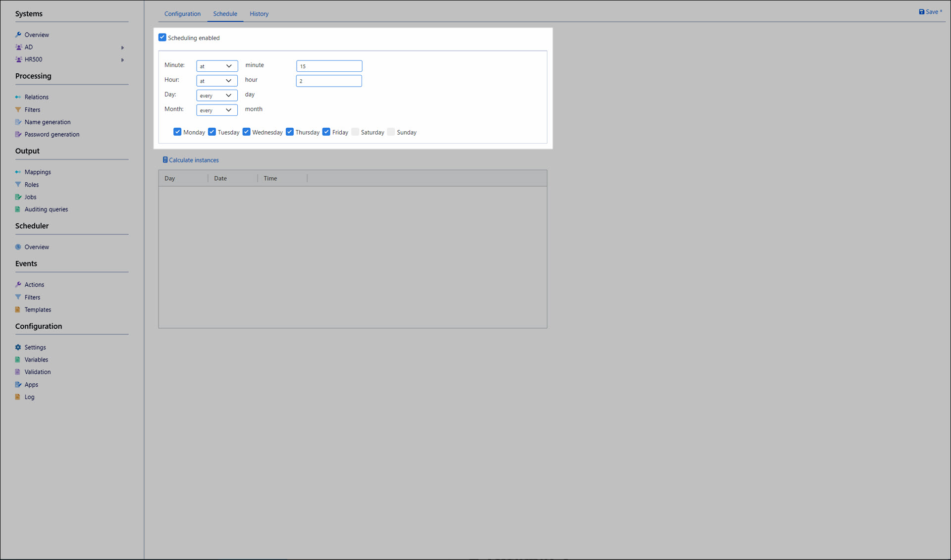Click the Settings gear icon in sidebar
This screenshot has width=951, height=560.
coord(18,347)
